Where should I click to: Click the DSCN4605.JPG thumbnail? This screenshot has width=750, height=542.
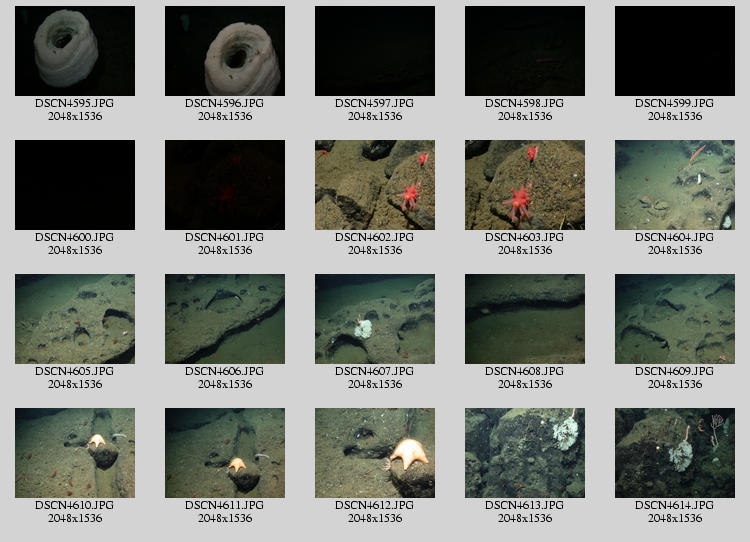click(74, 319)
